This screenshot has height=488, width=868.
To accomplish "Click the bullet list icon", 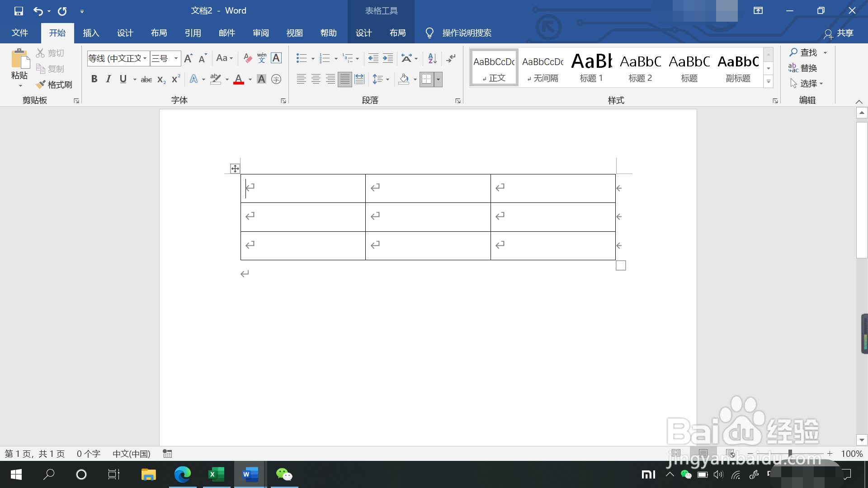I will click(301, 58).
